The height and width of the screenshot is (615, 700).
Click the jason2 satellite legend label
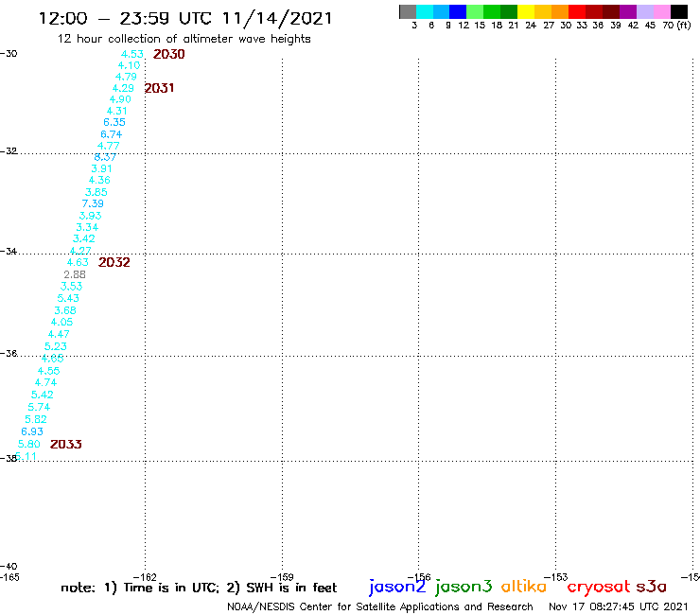[397, 587]
